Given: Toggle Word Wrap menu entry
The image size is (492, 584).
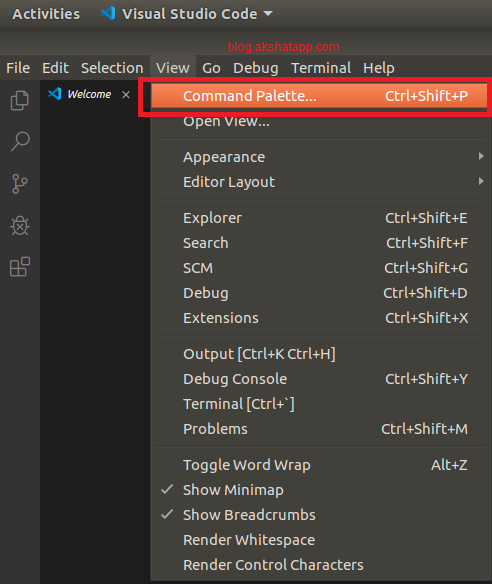Looking at the screenshot, I should click(x=321, y=465).
